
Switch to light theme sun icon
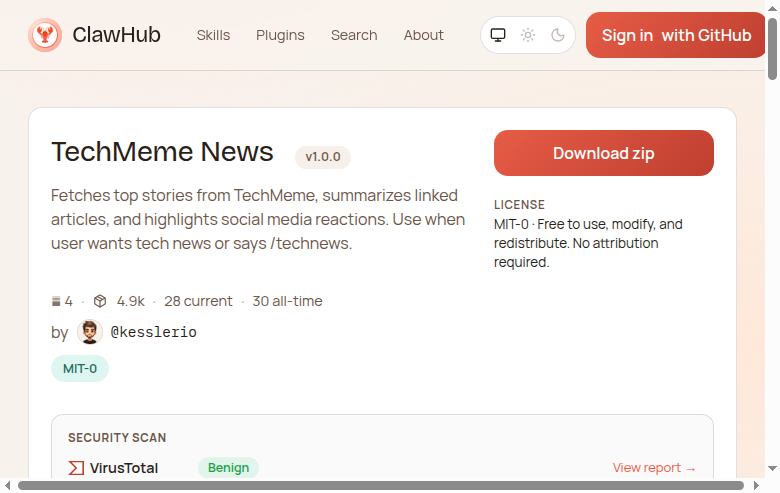pyautogui.click(x=528, y=36)
